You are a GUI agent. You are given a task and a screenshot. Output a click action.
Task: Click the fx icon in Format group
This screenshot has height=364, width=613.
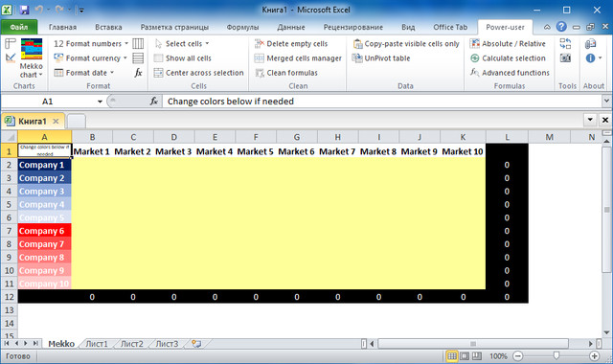(138, 73)
